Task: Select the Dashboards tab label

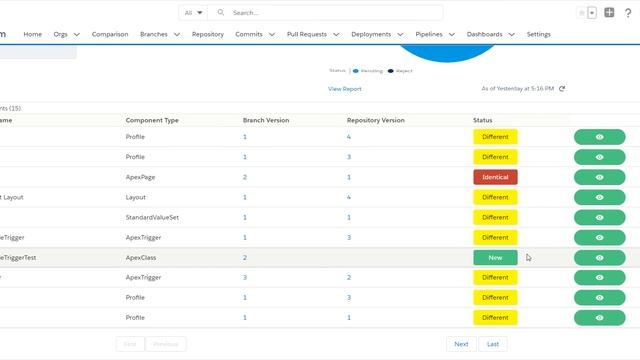Action: click(484, 34)
